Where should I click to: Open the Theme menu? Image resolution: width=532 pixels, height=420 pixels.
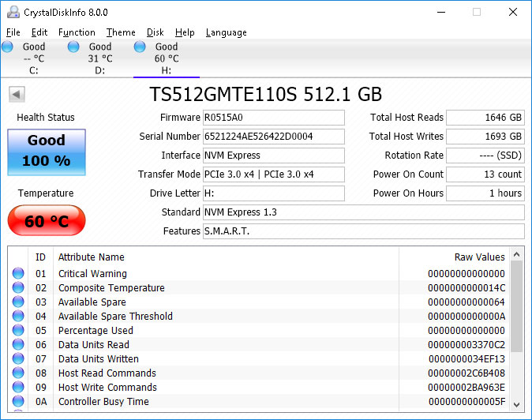coord(121,32)
